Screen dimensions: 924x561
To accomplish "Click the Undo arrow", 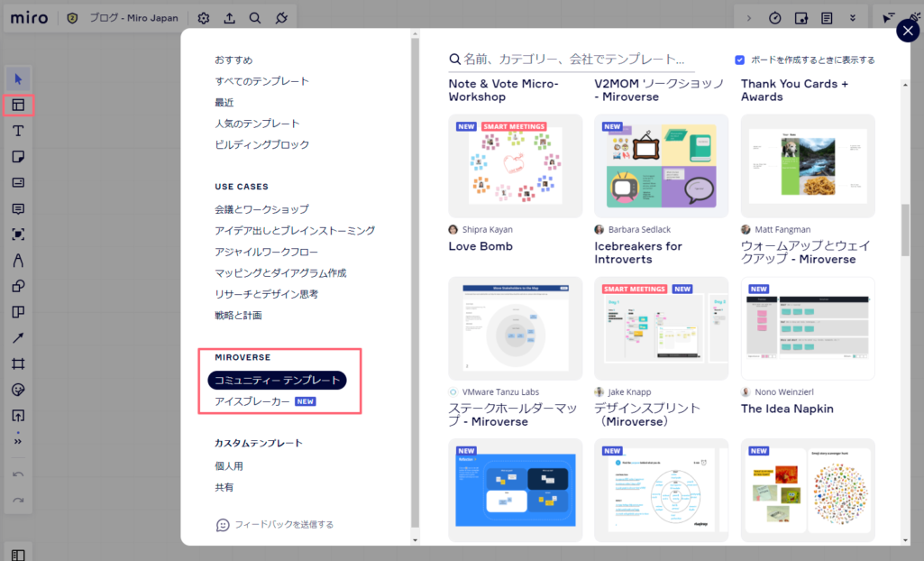I will (x=18, y=474).
